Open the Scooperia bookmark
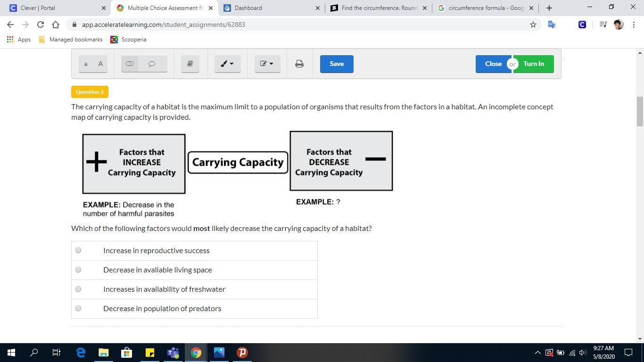Screen dimensions: 644x362 129,40
